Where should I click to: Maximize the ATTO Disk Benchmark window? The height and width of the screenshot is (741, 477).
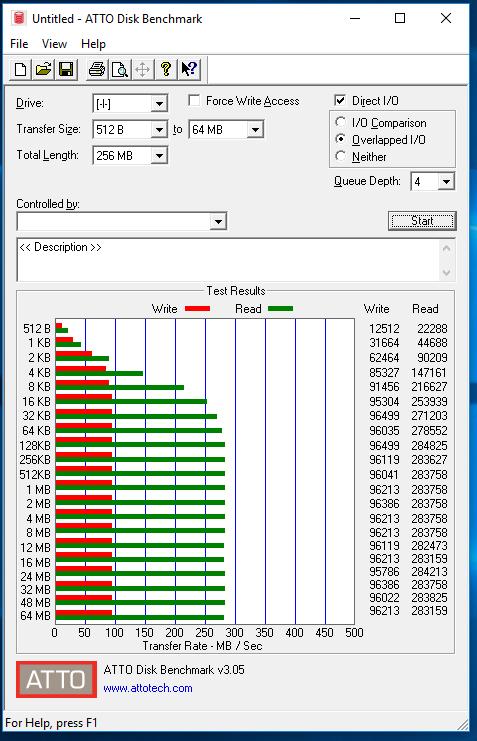pos(400,18)
